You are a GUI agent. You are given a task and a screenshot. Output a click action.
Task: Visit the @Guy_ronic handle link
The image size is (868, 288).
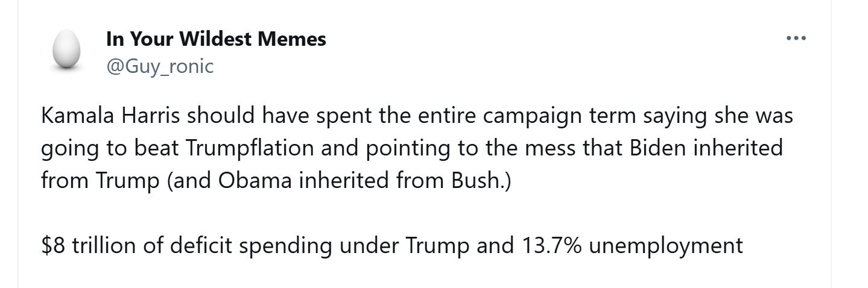point(160,66)
